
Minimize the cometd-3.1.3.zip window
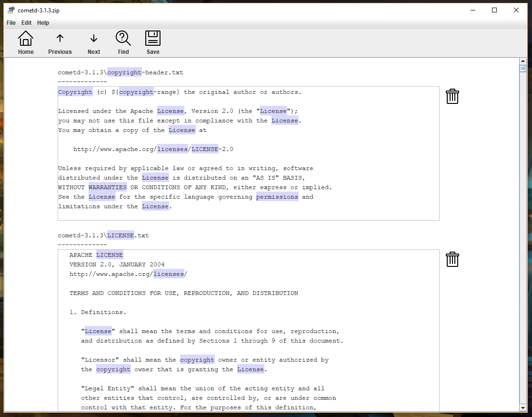(473, 10)
